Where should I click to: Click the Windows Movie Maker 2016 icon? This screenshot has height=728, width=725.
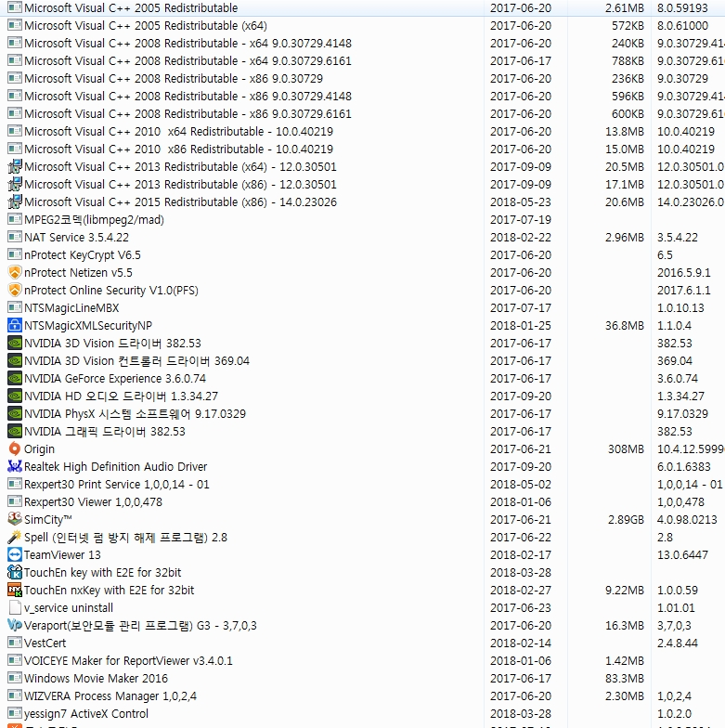pyautogui.click(x=15, y=678)
